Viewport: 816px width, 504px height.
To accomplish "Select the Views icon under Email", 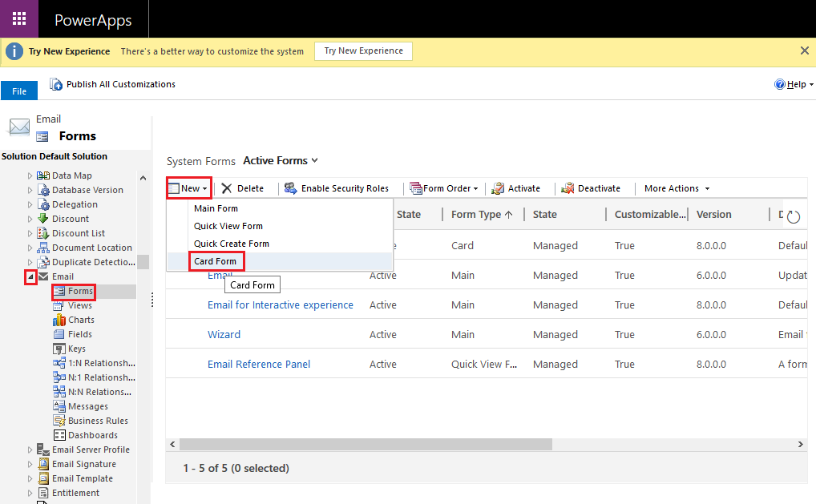I will point(59,305).
